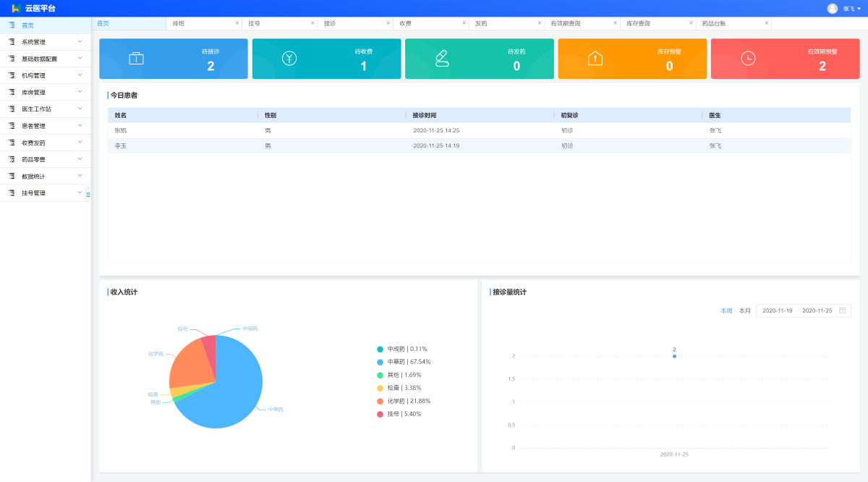This screenshot has height=482, width=868.
Task: Open the 张飞 user dropdown menu
Action: [x=851, y=9]
